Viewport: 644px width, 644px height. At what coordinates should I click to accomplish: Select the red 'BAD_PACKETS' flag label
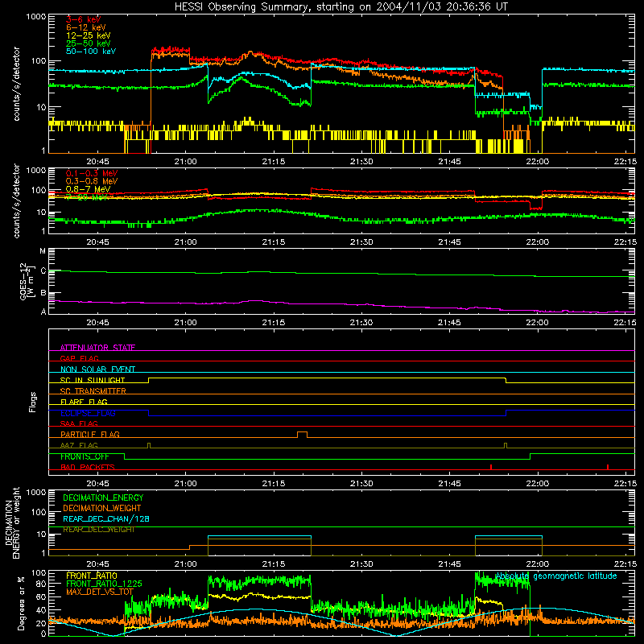[88, 467]
